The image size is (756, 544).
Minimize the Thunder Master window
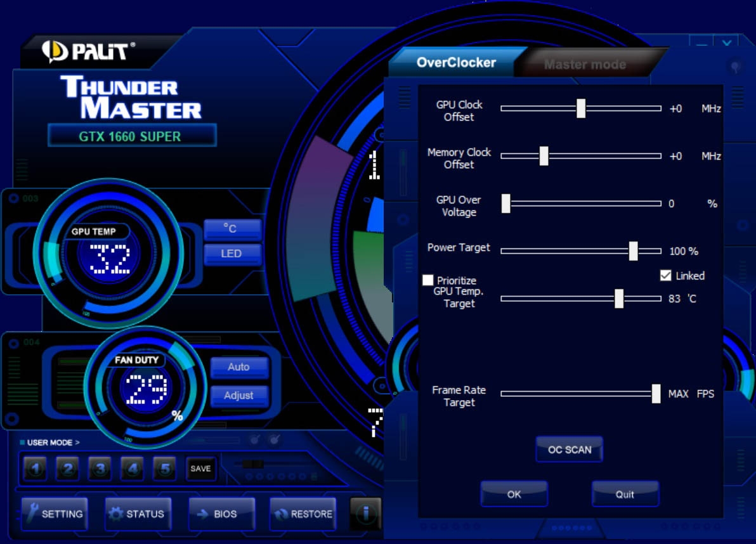pos(702,42)
